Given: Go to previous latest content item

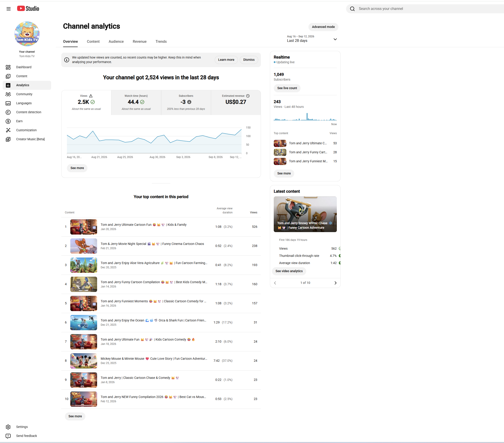Looking at the screenshot, I should pyautogui.click(x=275, y=283).
